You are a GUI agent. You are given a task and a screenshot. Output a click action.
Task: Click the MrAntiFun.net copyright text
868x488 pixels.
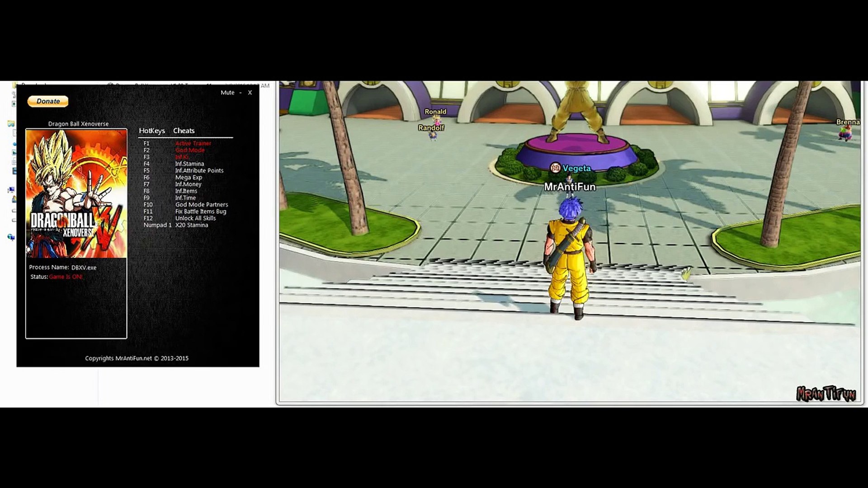pos(137,358)
